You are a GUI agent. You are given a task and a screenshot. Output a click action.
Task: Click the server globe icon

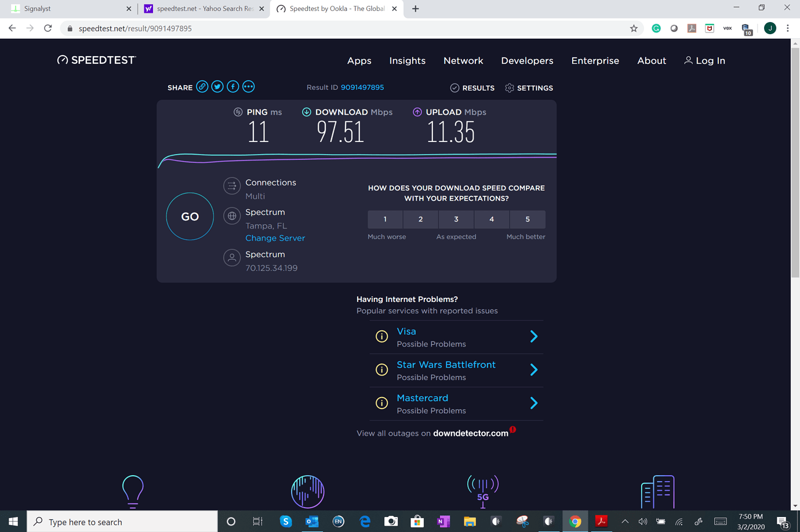pyautogui.click(x=232, y=216)
